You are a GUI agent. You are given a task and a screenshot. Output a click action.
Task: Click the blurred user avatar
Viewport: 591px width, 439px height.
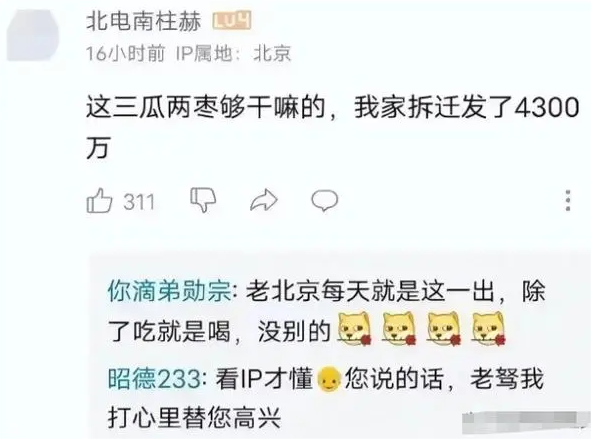point(33,35)
